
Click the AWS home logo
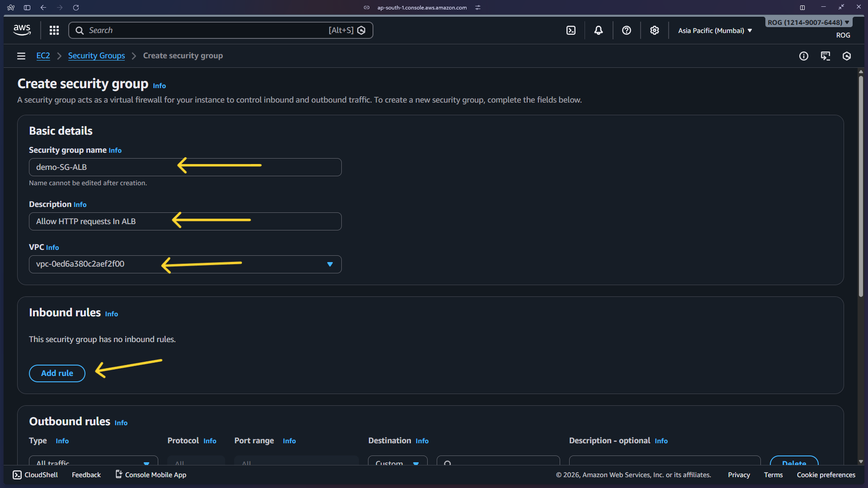point(21,30)
